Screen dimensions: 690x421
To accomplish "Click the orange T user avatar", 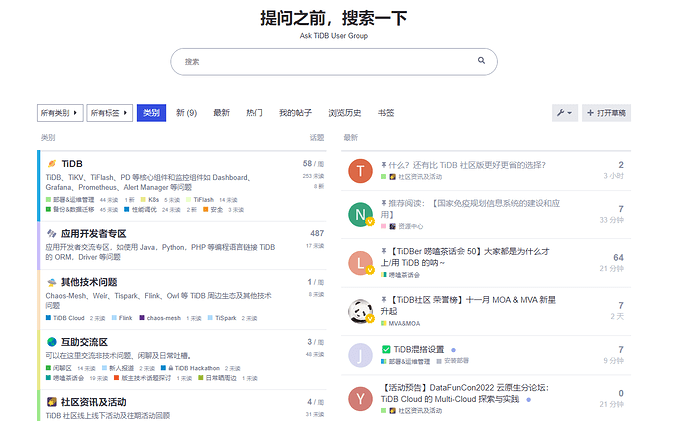I will click(x=360, y=171).
